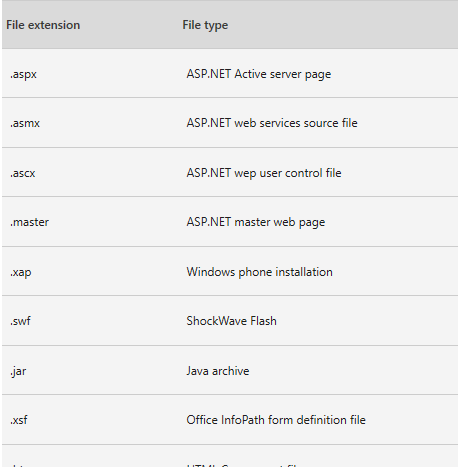The image size is (458, 467).
Task: Click Office InfoPath form definition file
Action: point(276,420)
